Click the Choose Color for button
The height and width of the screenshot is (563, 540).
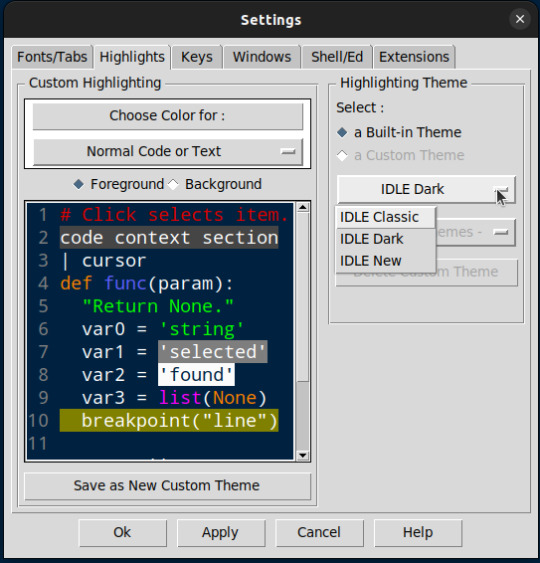click(168, 116)
